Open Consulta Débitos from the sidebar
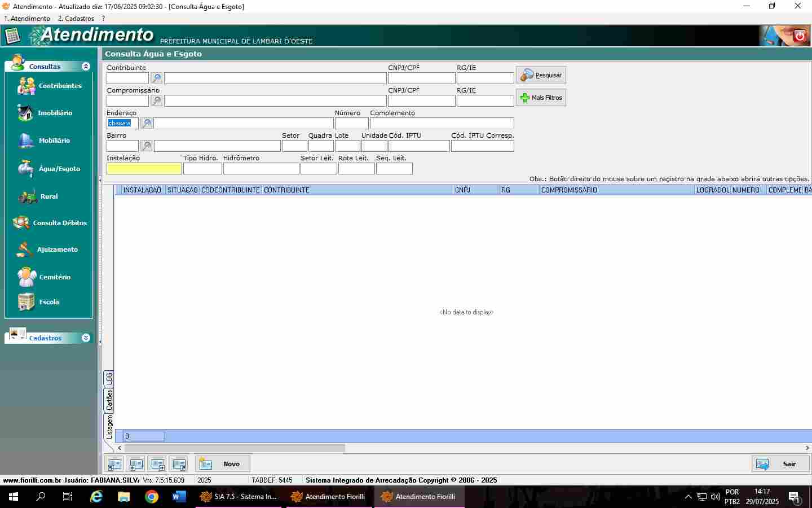812x508 pixels. [50, 223]
